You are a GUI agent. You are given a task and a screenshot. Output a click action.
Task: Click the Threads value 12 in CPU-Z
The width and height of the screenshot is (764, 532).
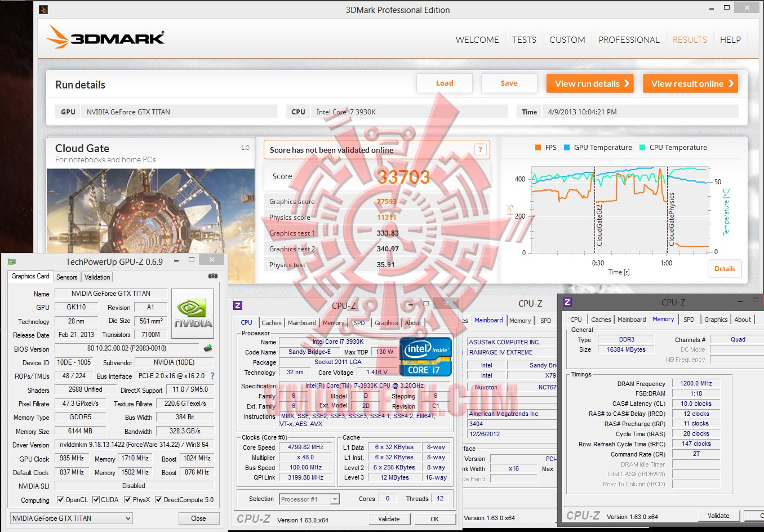(x=440, y=498)
